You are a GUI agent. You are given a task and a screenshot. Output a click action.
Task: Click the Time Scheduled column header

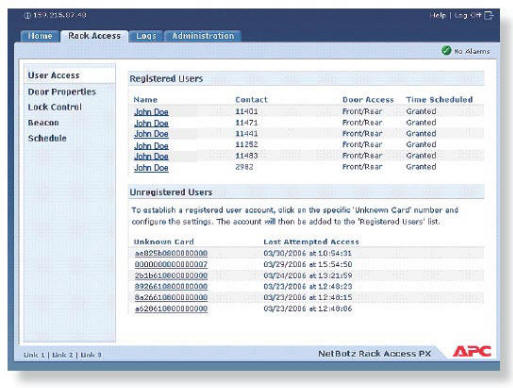click(439, 100)
